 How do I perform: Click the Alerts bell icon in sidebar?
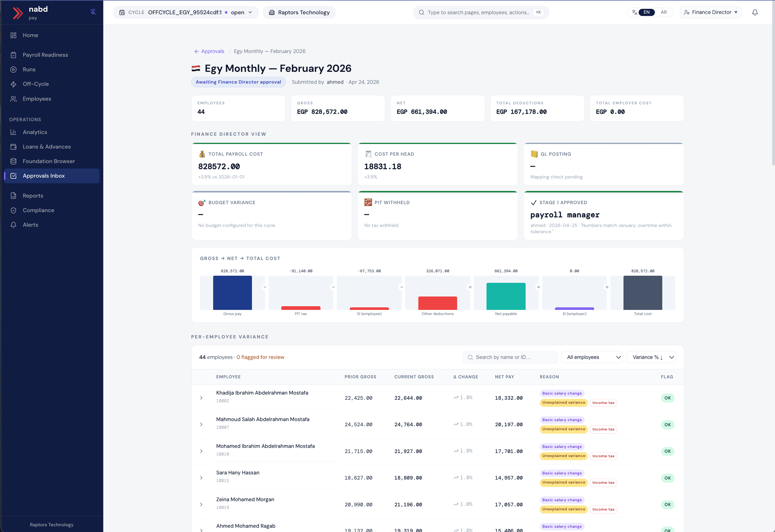(x=13, y=225)
